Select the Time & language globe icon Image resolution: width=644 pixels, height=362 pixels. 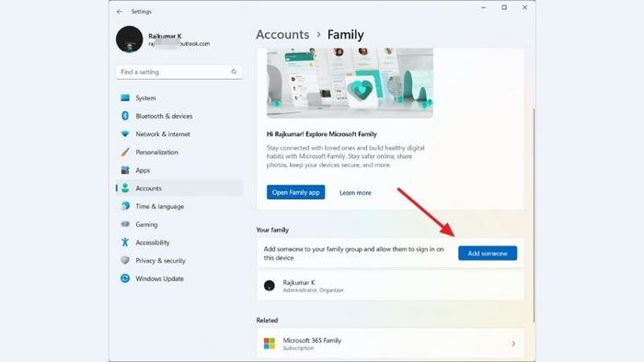125,206
